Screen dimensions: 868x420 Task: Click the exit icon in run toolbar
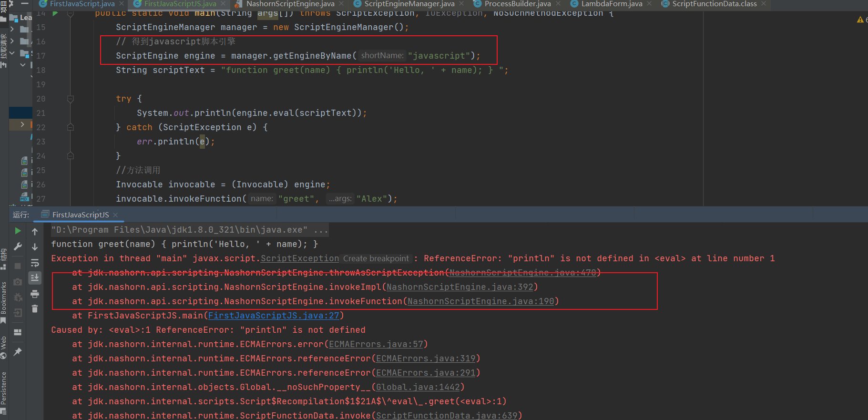(18, 313)
